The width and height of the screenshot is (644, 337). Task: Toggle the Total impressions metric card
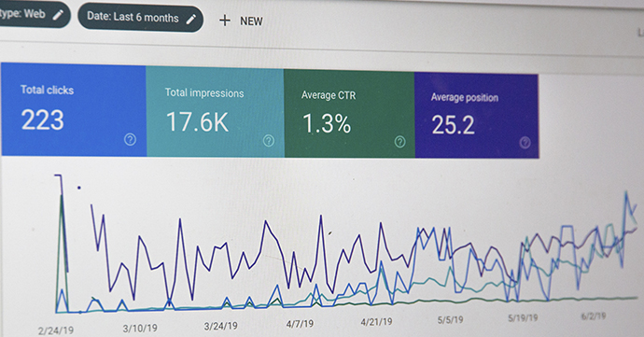(x=215, y=112)
